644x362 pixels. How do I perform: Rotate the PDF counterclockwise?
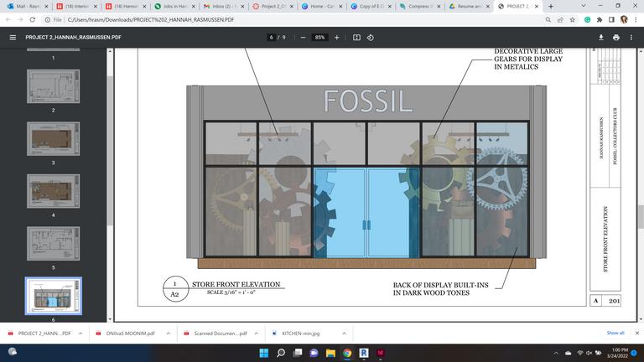(370, 38)
